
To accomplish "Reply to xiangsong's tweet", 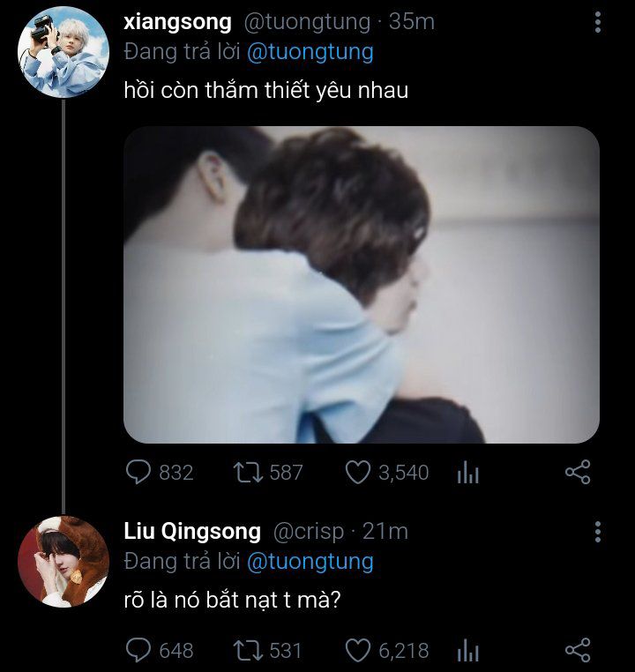I will tap(139, 473).
